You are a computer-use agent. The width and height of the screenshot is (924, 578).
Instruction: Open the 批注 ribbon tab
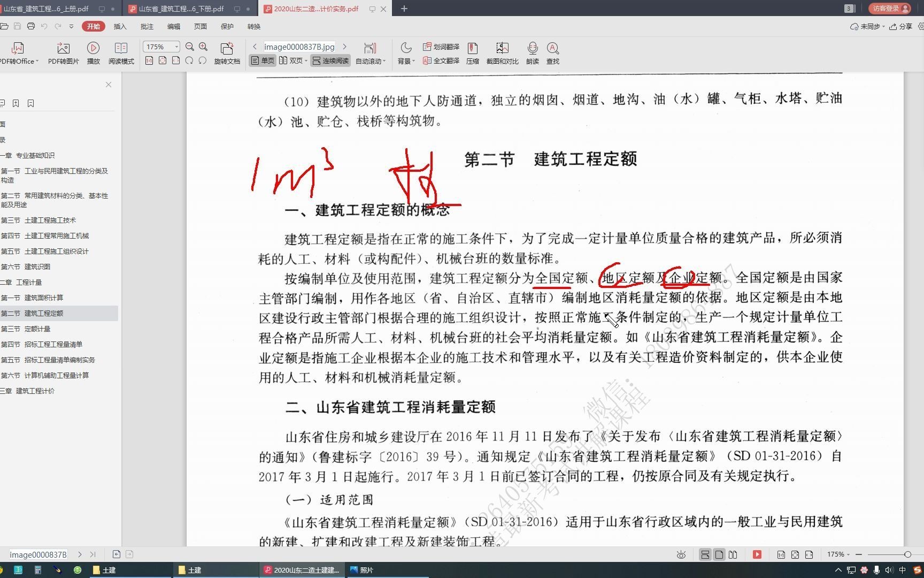[147, 26]
